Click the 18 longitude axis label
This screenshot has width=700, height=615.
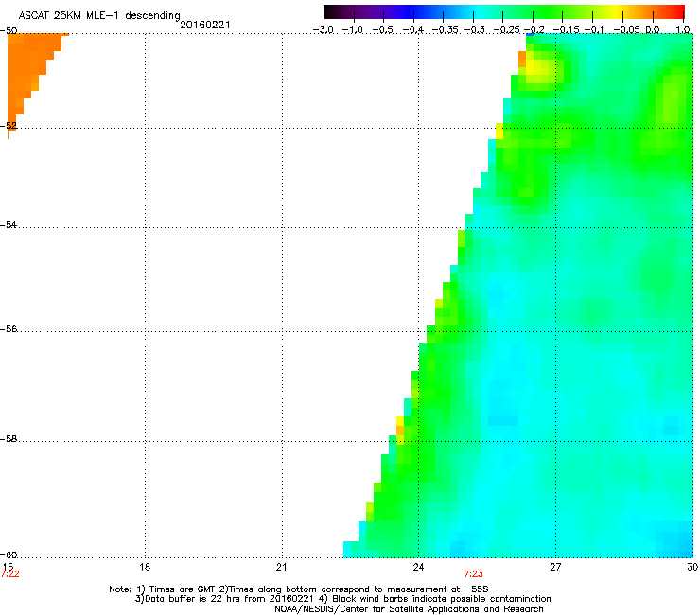pos(145,567)
